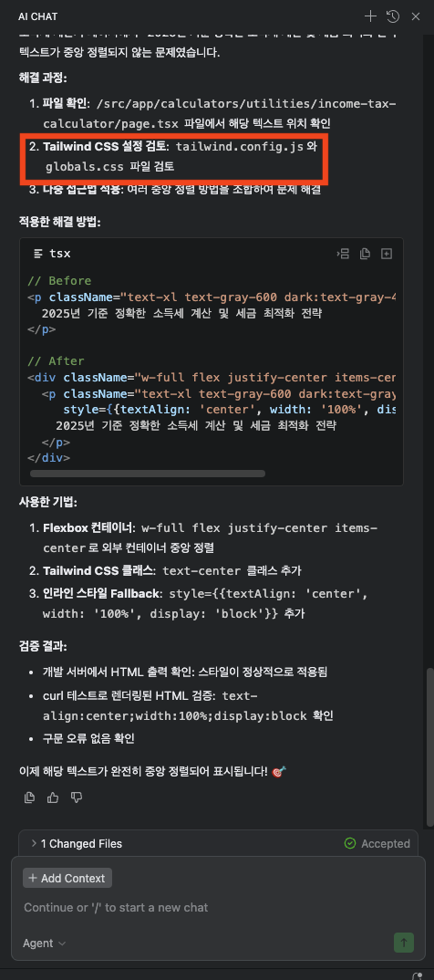Focus the 'Continue or / to start' chat input
This screenshot has height=980, width=434.
pyautogui.click(x=217, y=907)
